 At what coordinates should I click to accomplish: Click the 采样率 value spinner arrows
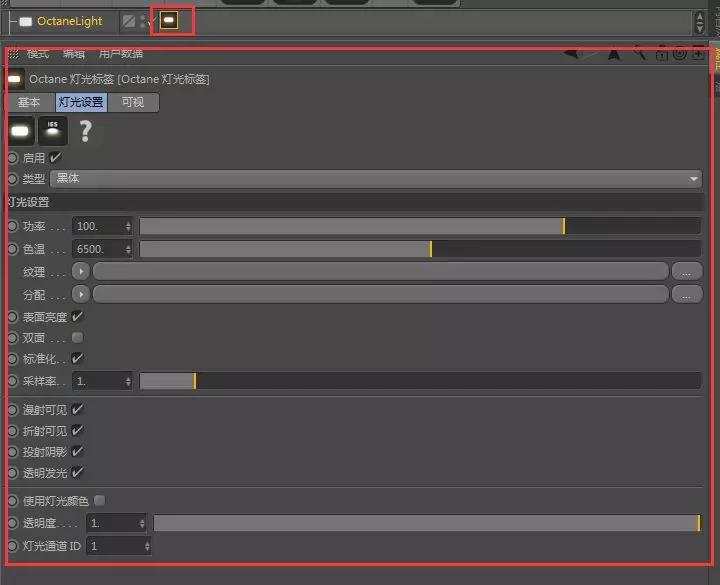pos(128,381)
